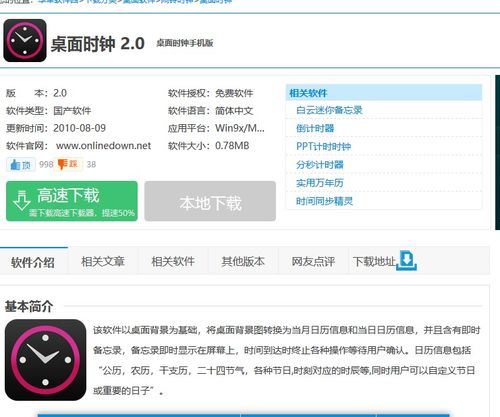Click the www.onlinedown.net website text
The image size is (500, 417).
coord(103,146)
